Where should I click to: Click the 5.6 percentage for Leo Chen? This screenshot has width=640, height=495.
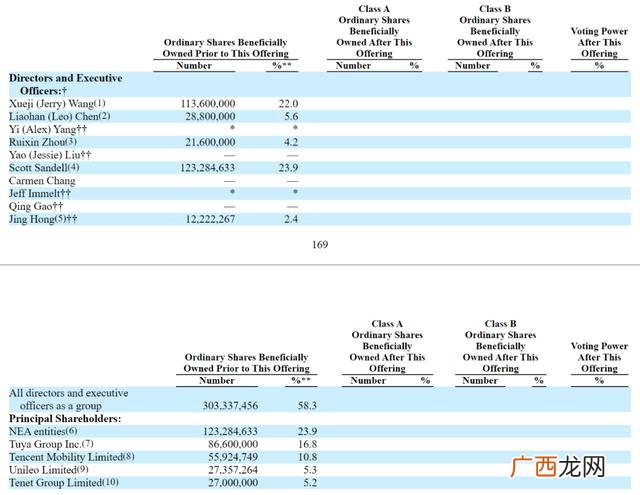[x=291, y=117]
